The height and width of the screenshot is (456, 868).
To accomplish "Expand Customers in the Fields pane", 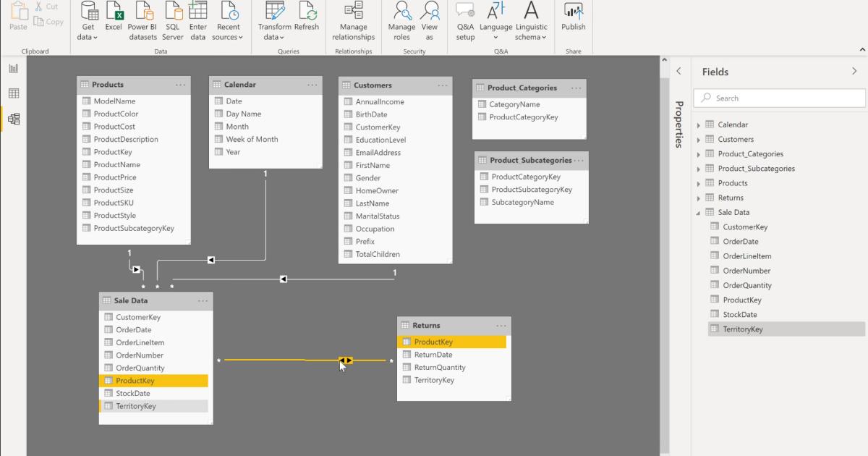I will [697, 139].
